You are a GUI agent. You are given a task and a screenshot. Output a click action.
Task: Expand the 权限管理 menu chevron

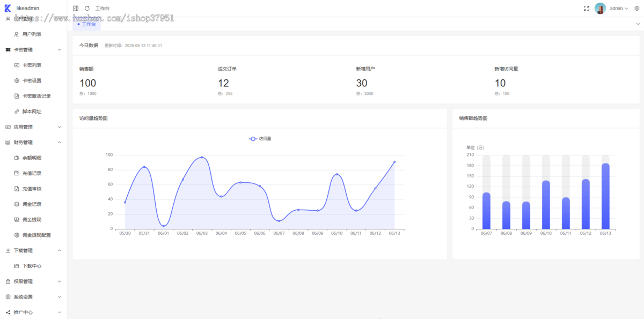coord(59,281)
